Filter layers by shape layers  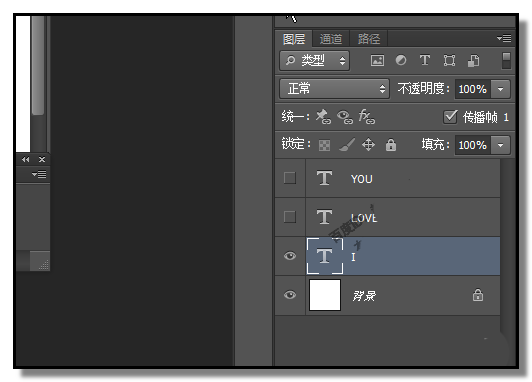click(449, 61)
